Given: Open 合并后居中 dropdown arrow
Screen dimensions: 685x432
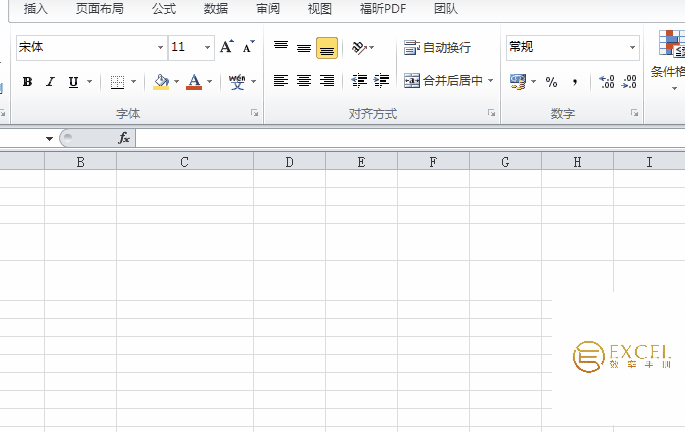Looking at the screenshot, I should click(491, 81).
